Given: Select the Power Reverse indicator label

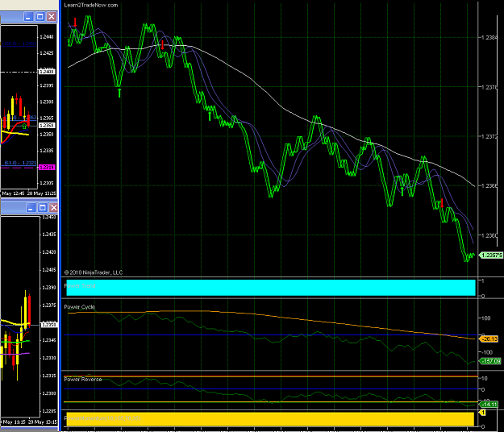Looking at the screenshot, I should (82, 380).
